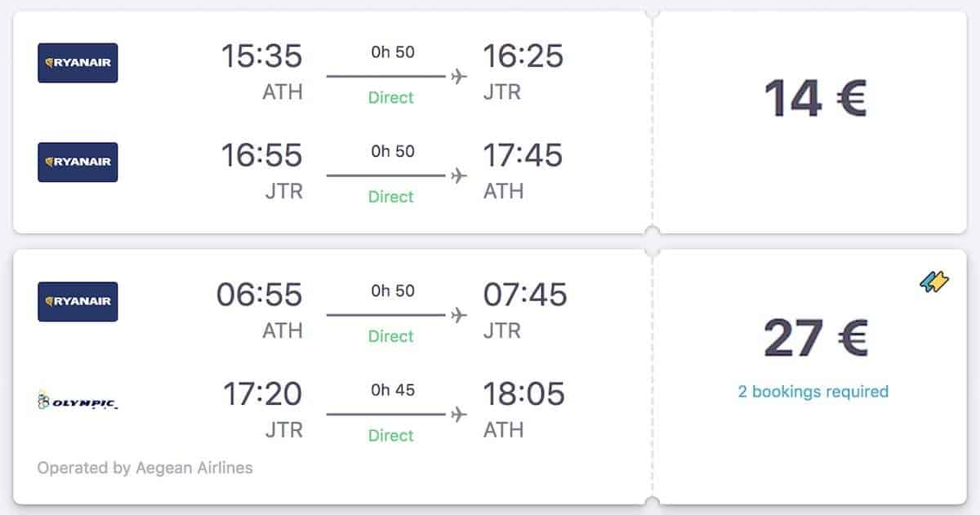Image resolution: width=980 pixels, height=515 pixels.
Task: Select the 14 € price
Action: click(814, 99)
